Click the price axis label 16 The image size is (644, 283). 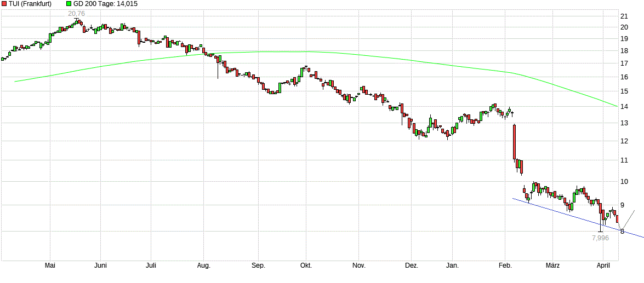pyautogui.click(x=624, y=77)
